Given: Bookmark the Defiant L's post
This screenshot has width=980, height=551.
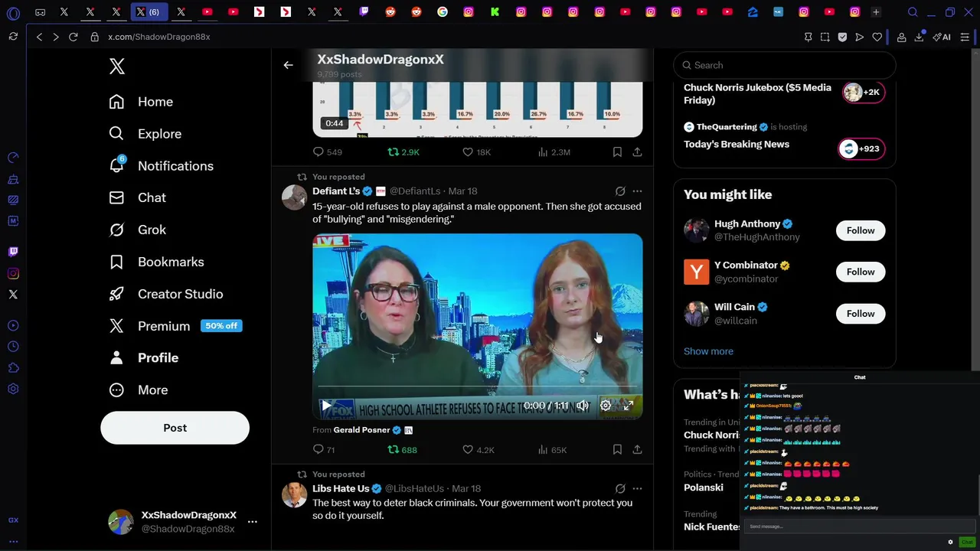Looking at the screenshot, I should coord(617,450).
